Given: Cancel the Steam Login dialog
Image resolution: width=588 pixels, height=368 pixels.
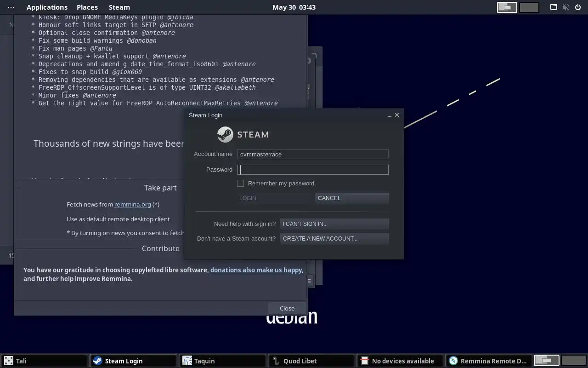Looking at the screenshot, I should pos(352,198).
